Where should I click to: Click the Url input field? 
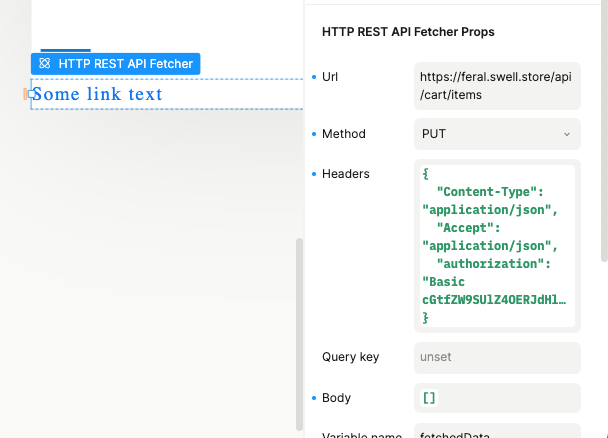[496, 86]
